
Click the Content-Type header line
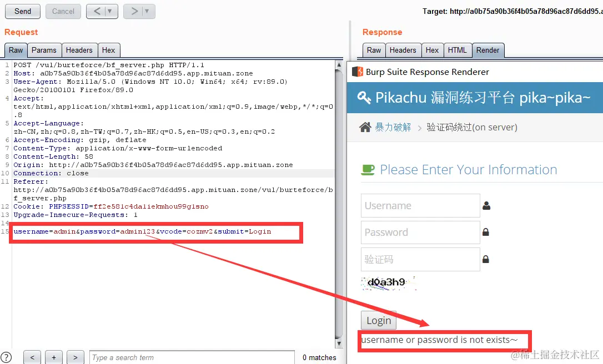click(118, 148)
